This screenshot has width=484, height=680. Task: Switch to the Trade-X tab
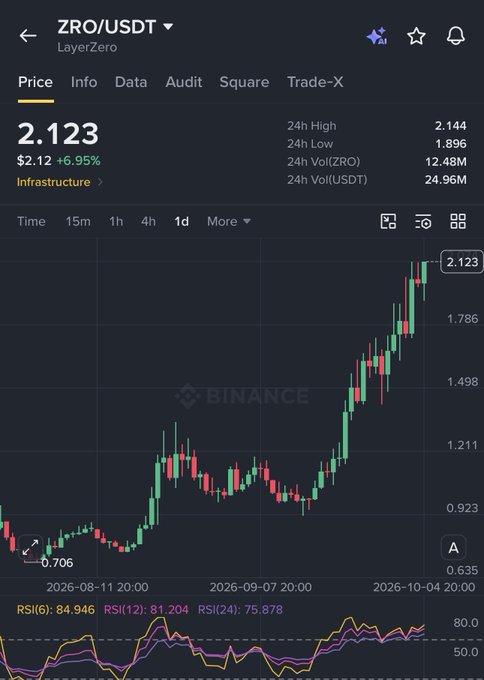point(315,82)
